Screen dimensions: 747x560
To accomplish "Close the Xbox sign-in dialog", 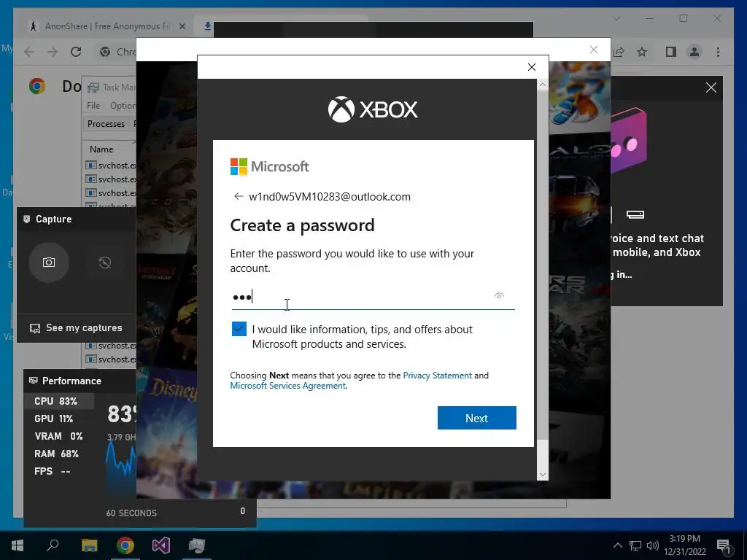I will 532,67.
